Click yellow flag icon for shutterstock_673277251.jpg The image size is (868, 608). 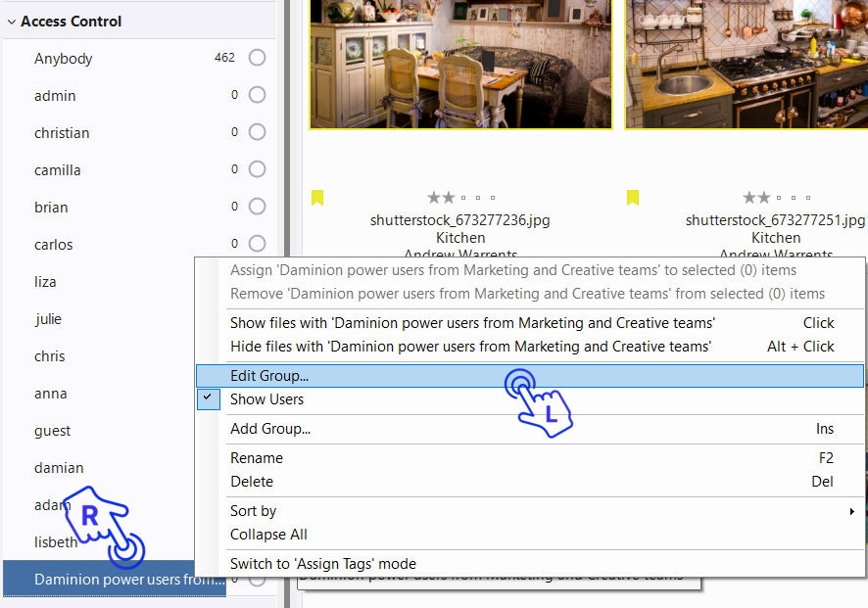pos(633,198)
